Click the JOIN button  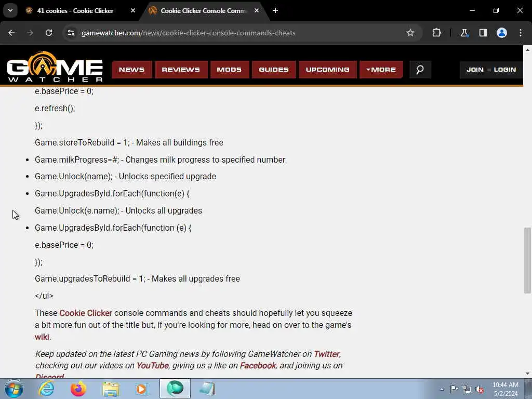click(x=475, y=70)
